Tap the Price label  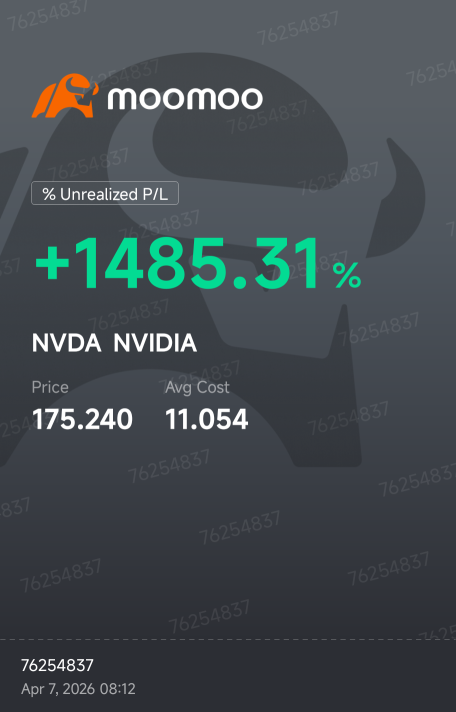[x=50, y=387]
